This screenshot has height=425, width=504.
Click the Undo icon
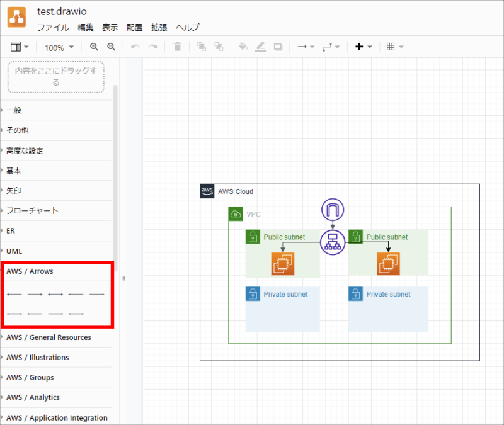[x=136, y=47]
